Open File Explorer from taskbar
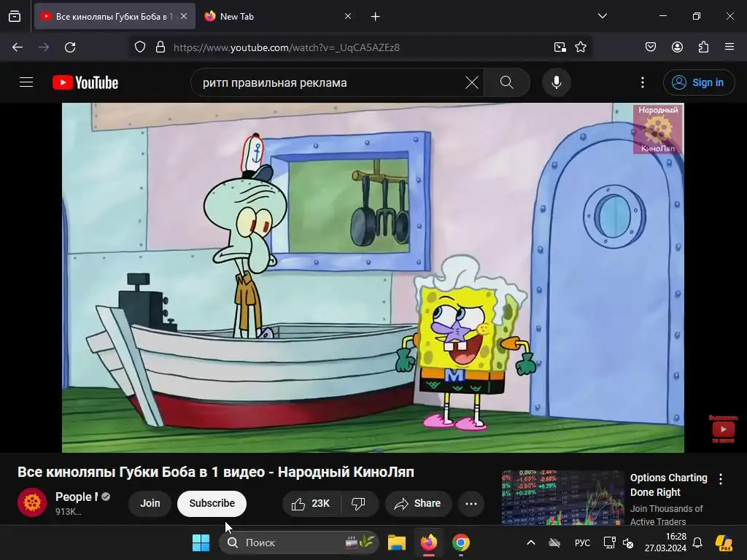The height and width of the screenshot is (560, 747). tap(396, 542)
